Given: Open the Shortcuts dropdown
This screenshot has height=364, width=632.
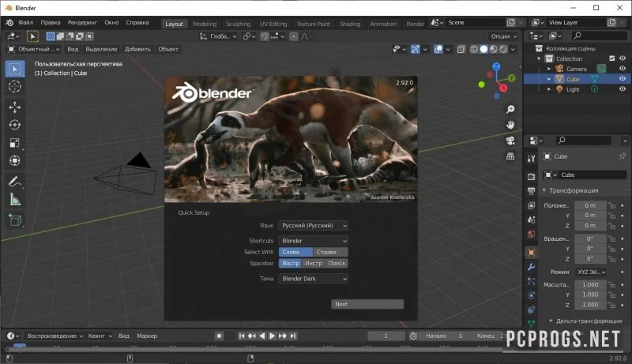Looking at the screenshot, I should pos(313,241).
